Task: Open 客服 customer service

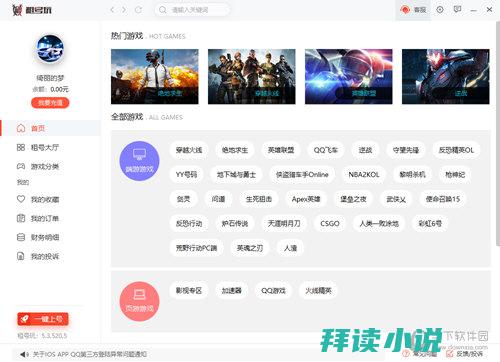Action: pos(413,10)
